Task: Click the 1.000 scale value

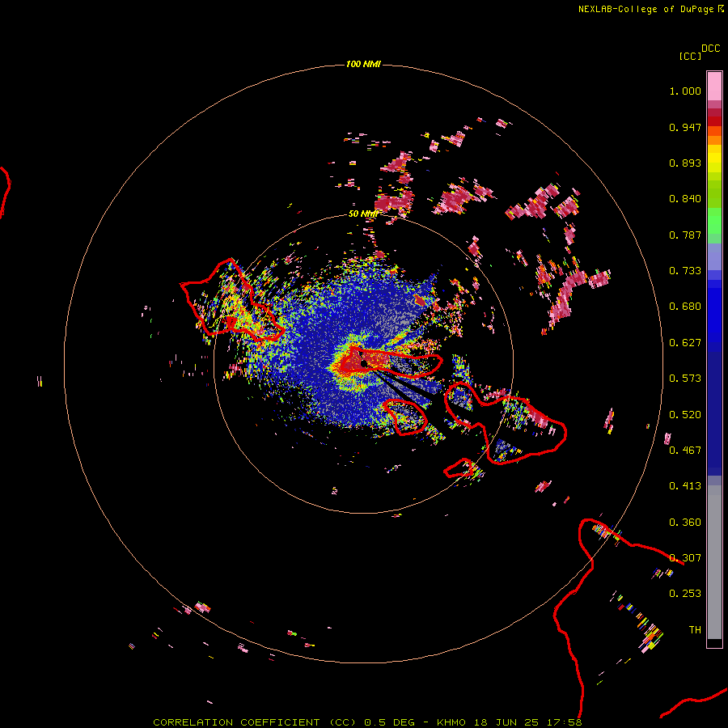Action: (685, 91)
